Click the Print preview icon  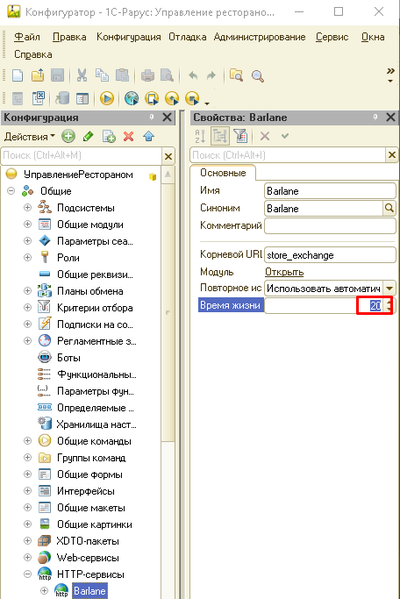[x=167, y=76]
